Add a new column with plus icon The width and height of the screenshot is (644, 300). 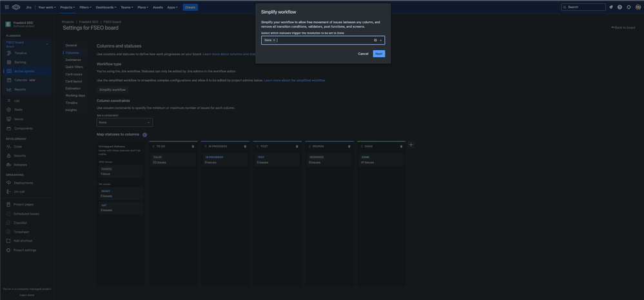(x=411, y=145)
